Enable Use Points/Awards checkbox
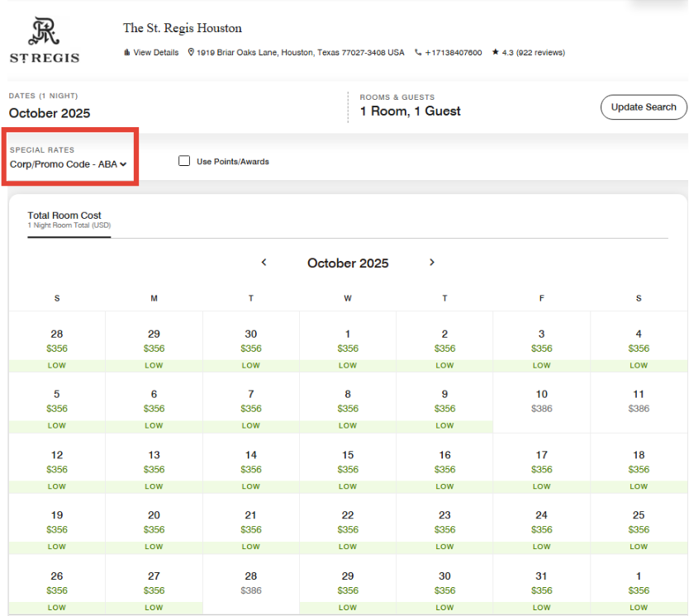689x616 pixels. (184, 161)
